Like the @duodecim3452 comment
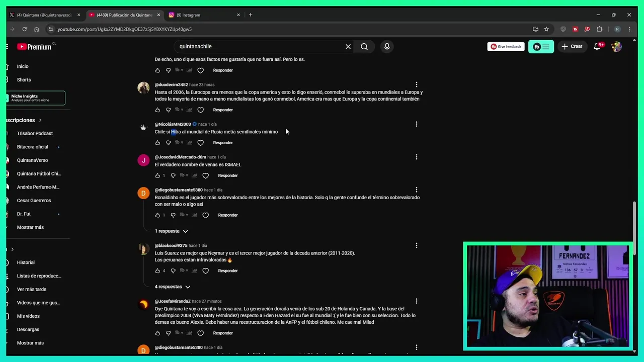The height and width of the screenshot is (362, 644). click(157, 110)
